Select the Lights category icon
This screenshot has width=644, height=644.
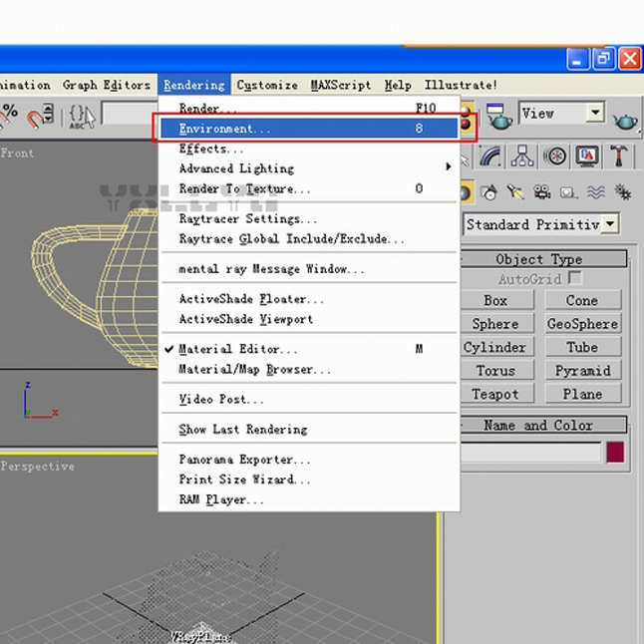(515, 192)
